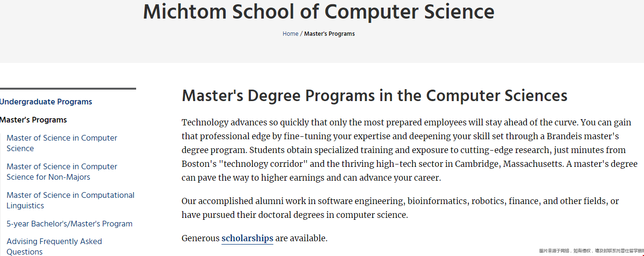Click the paragraph about accomplished alumni
644x256 pixels.
tap(400, 208)
